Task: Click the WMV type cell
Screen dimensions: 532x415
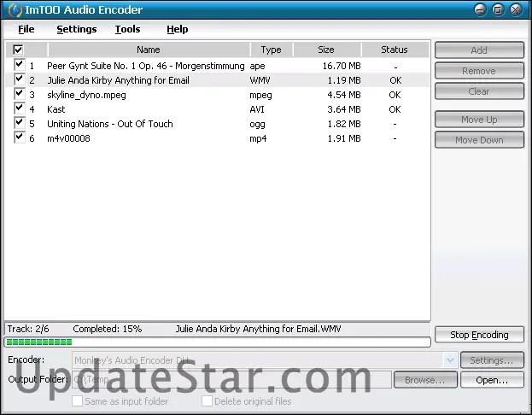Action: point(260,80)
